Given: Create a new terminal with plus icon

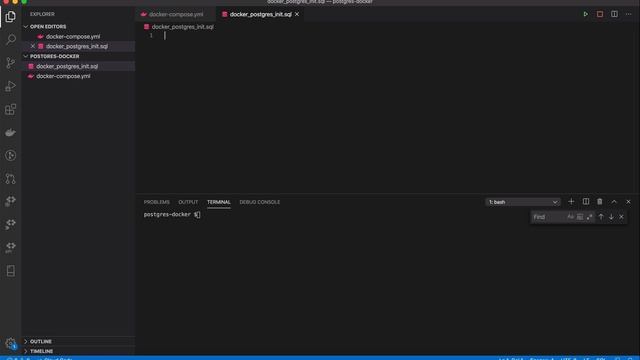Looking at the screenshot, I should point(571,202).
